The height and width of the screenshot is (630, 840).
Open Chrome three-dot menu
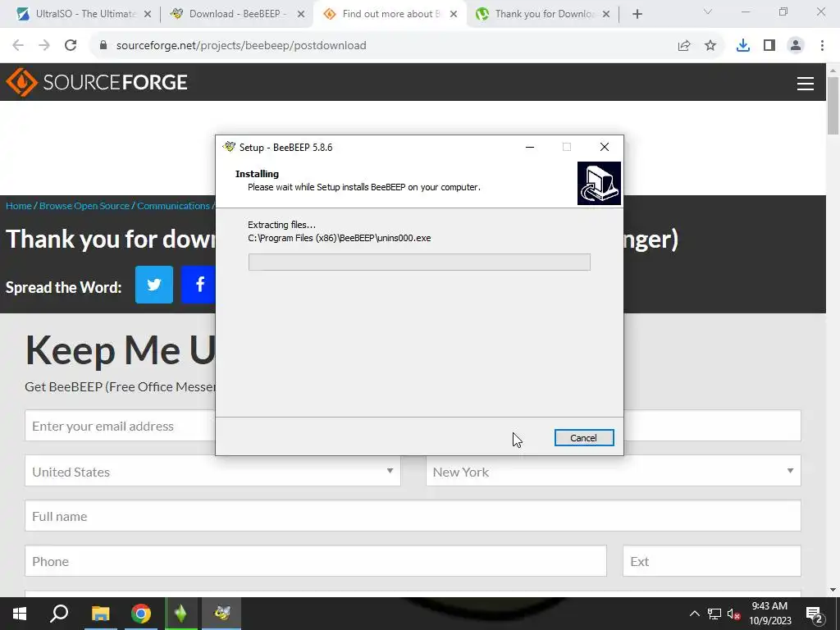[822, 46]
